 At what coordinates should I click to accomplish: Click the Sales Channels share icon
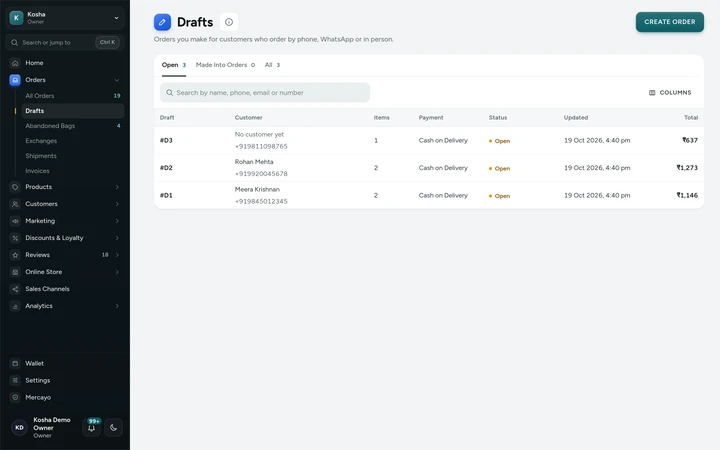point(15,289)
